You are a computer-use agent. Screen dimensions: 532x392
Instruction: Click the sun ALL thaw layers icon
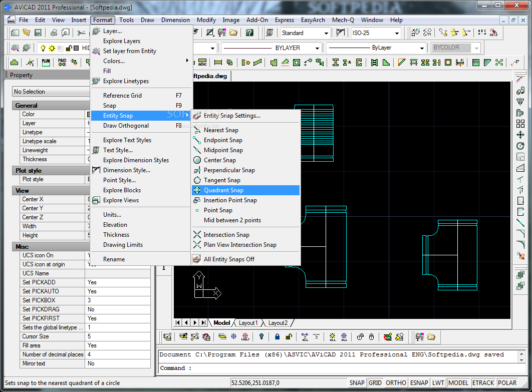[333, 337]
